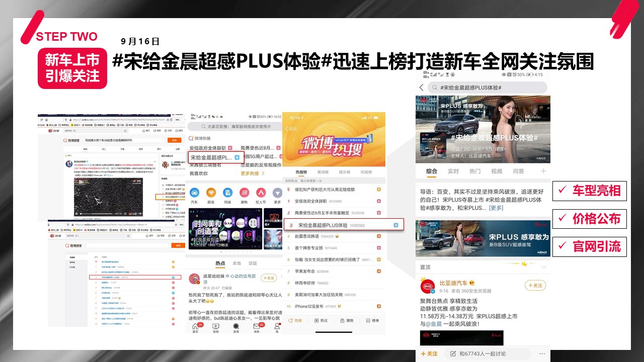Open ranked item 美取消对加拿大加征铝关税

334,295
